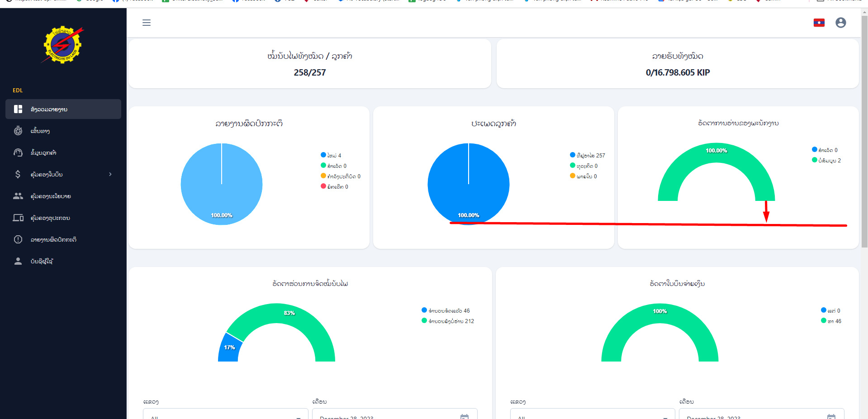Toggle the blue legend item showing 46
Image resolution: width=868 pixels, height=419 pixels.
446,310
